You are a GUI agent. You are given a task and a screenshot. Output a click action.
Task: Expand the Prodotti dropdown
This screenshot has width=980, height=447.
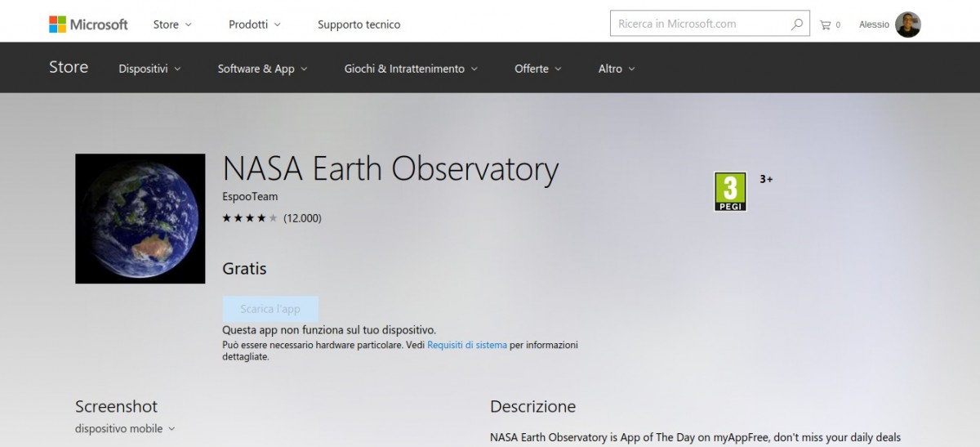pyautogui.click(x=254, y=25)
